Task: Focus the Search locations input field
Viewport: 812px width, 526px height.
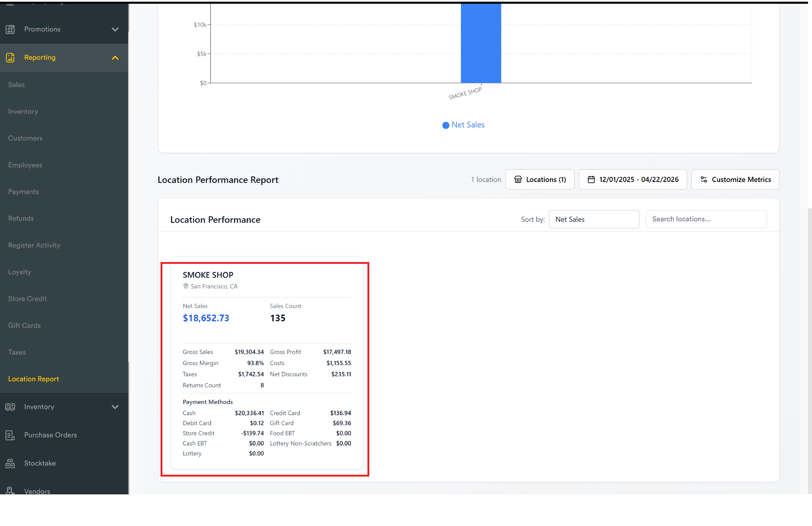Action: (x=706, y=219)
